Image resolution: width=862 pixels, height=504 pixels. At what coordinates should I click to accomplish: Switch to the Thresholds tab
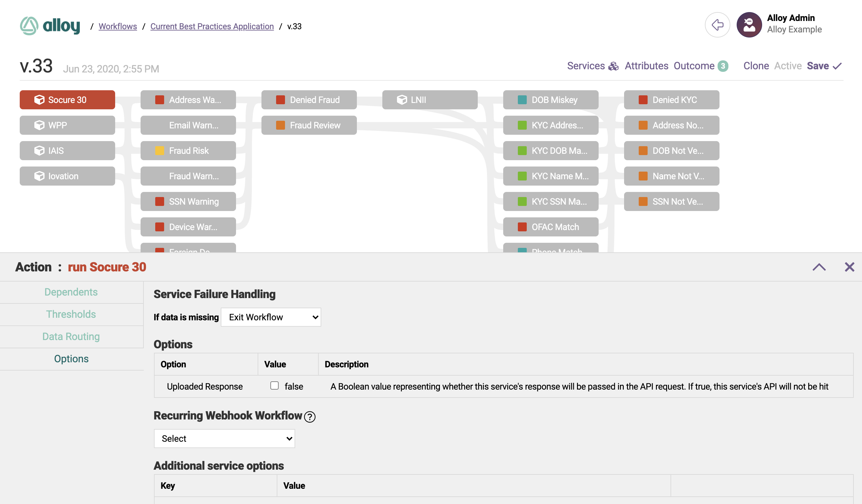[71, 314]
